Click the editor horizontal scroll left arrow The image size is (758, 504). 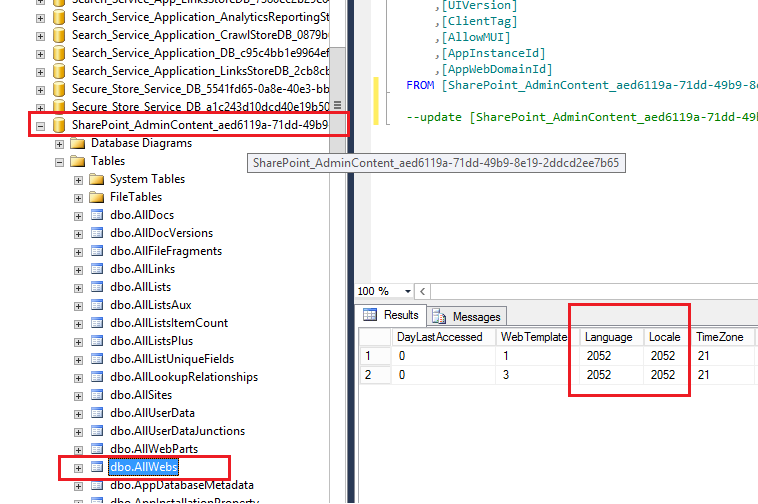click(x=423, y=291)
